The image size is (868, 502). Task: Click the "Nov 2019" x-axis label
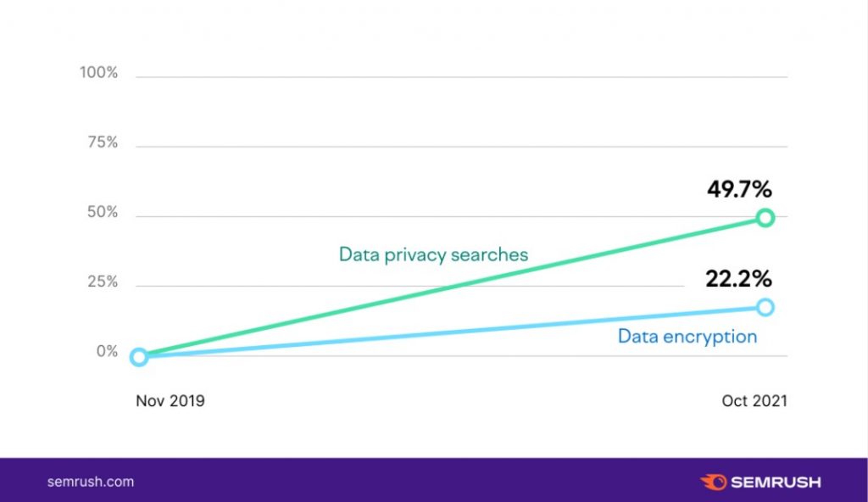click(x=170, y=401)
